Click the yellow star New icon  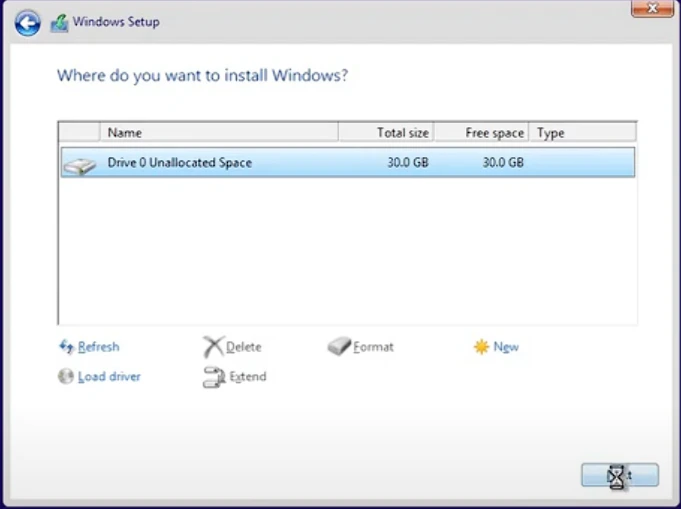click(x=481, y=347)
